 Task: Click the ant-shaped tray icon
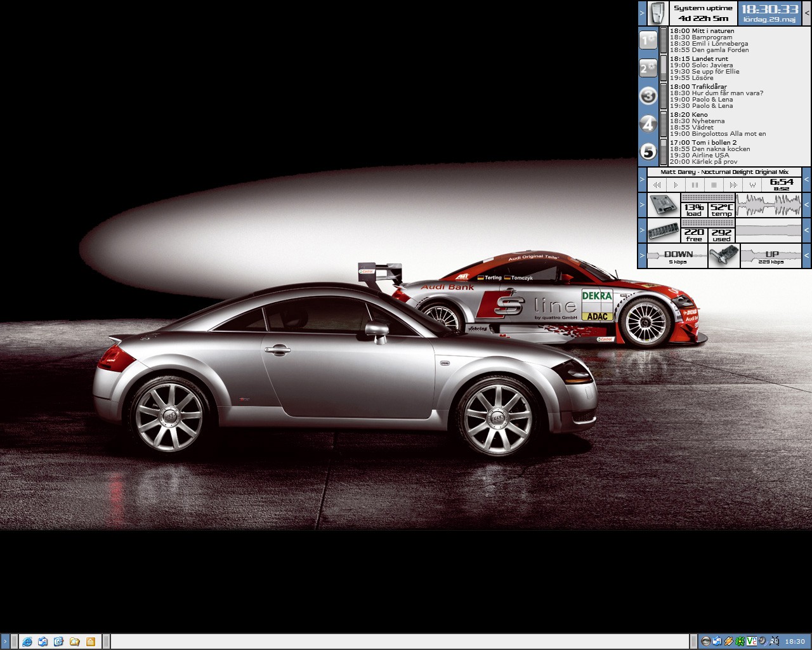tap(775, 641)
